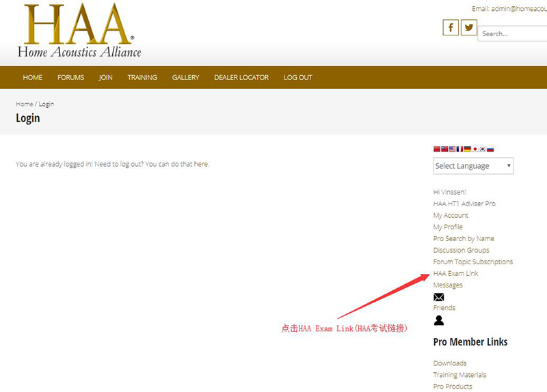
Task: Click the Home breadcrumb link
Action: pos(25,104)
